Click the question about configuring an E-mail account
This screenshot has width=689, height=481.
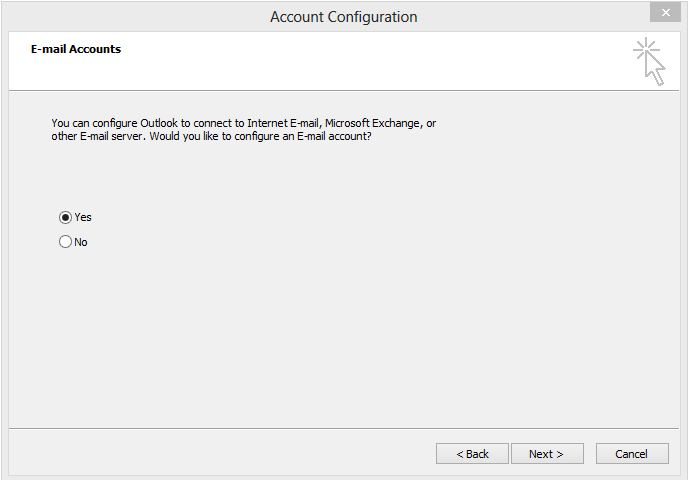260,136
